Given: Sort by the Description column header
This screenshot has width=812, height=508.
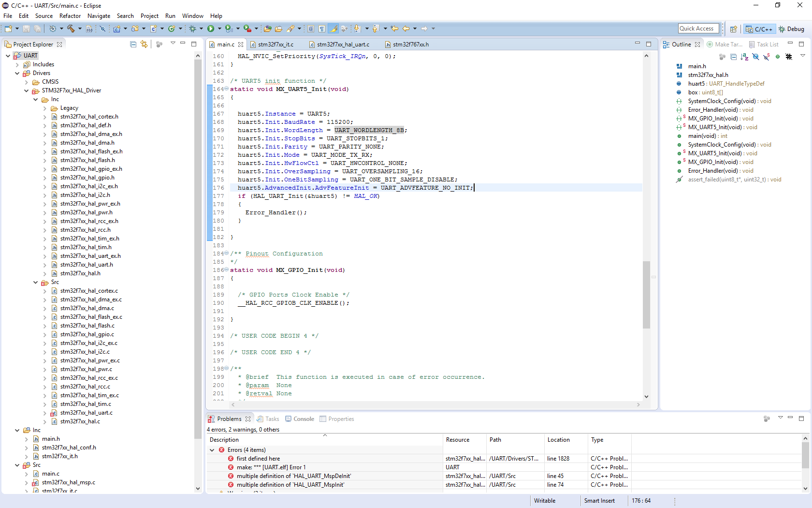Looking at the screenshot, I should click(325, 440).
